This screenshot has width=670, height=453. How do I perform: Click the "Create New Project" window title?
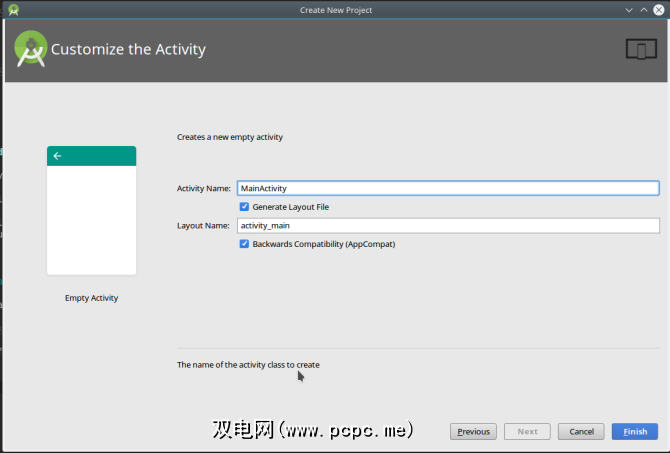(x=336, y=10)
